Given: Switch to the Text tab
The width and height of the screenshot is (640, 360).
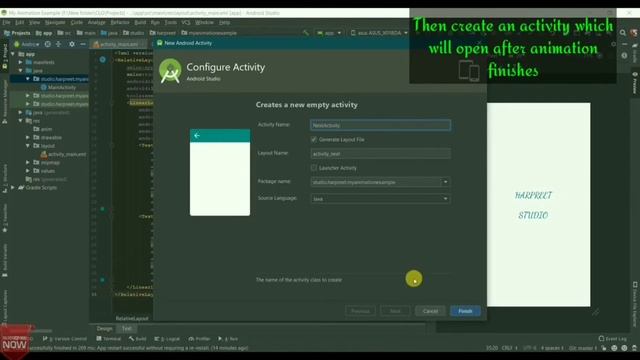Looking at the screenshot, I should click(x=127, y=329).
